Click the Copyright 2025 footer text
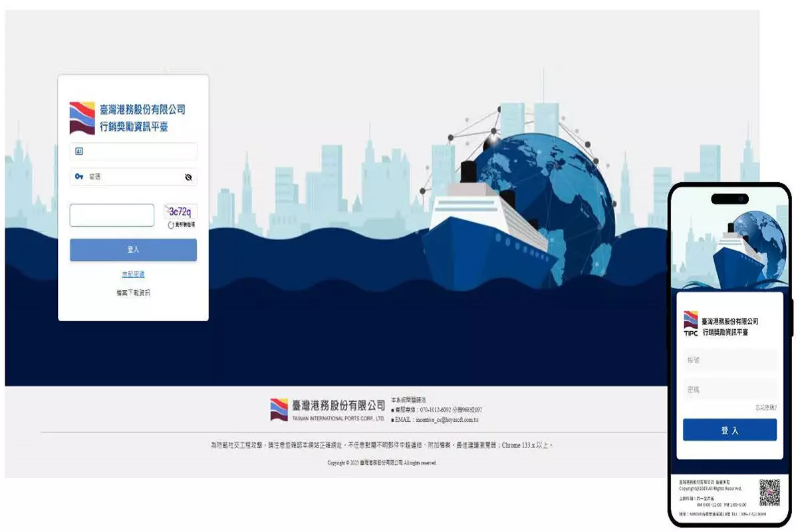 (382, 463)
